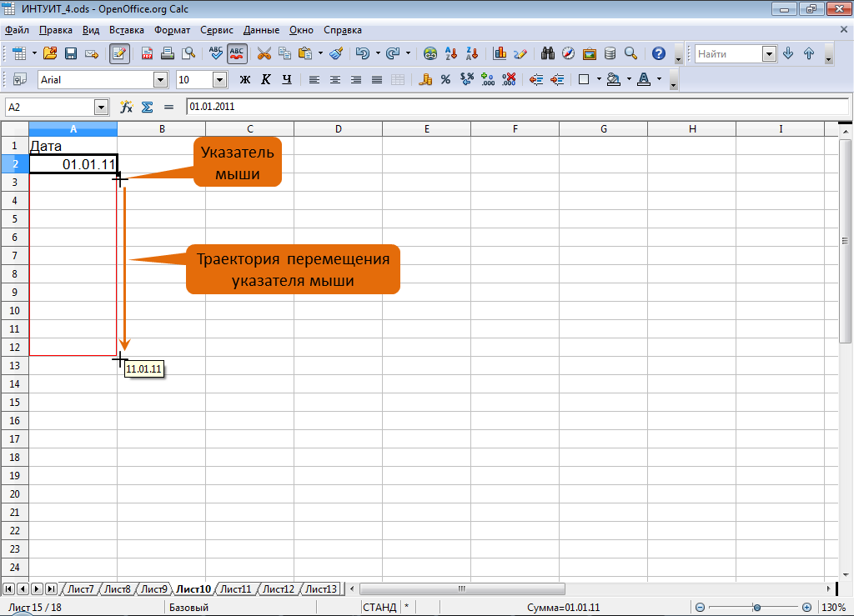Screen dimensions: 854x616
Task: Align cell contents left
Action: coord(314,79)
